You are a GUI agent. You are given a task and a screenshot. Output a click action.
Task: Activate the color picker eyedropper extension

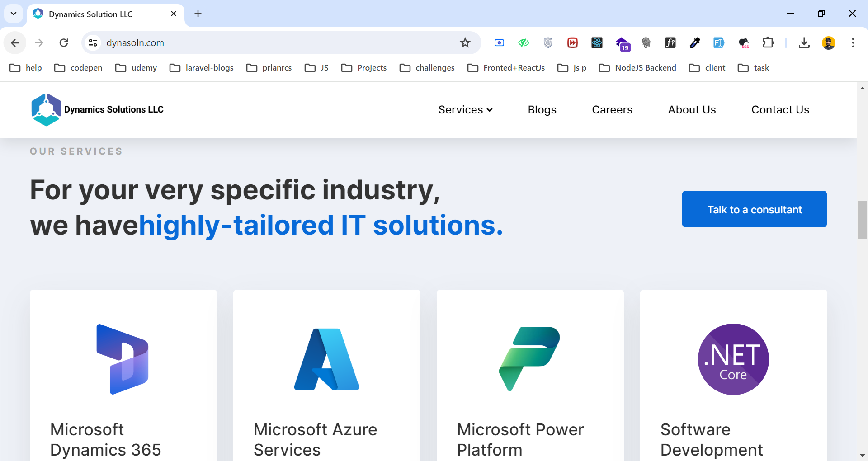point(695,43)
